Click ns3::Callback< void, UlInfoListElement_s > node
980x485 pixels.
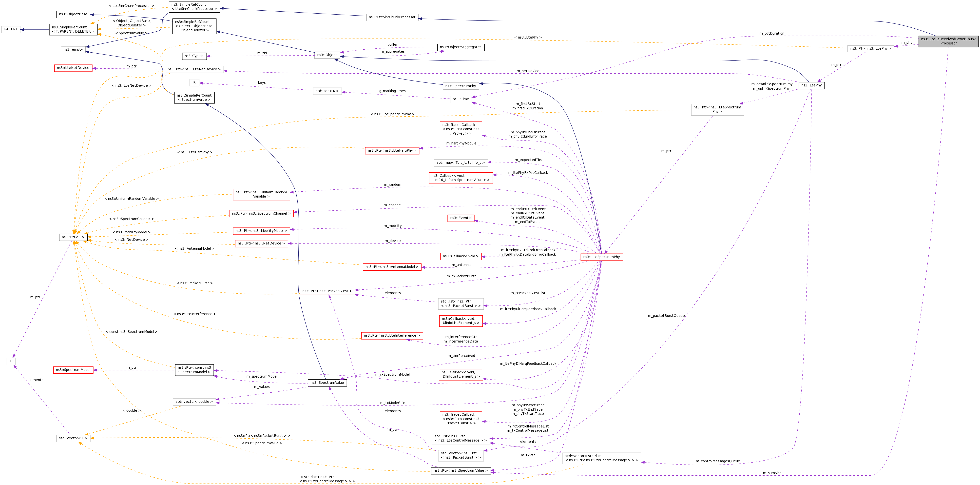coord(461,321)
